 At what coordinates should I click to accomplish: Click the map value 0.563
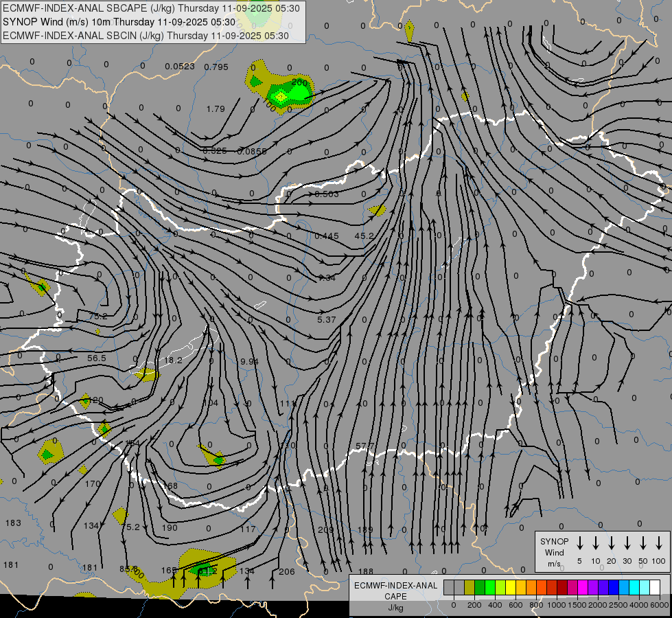click(x=327, y=194)
